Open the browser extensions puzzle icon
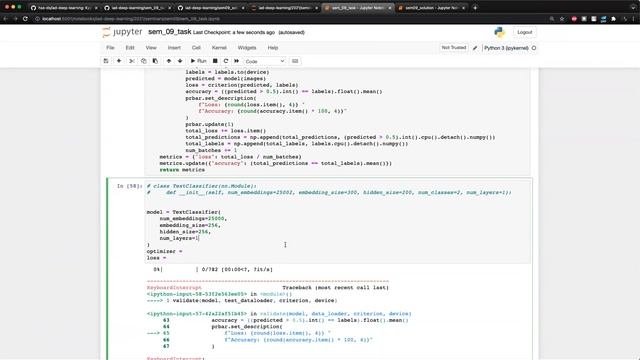The width and height of the screenshot is (640, 360). click(x=613, y=19)
